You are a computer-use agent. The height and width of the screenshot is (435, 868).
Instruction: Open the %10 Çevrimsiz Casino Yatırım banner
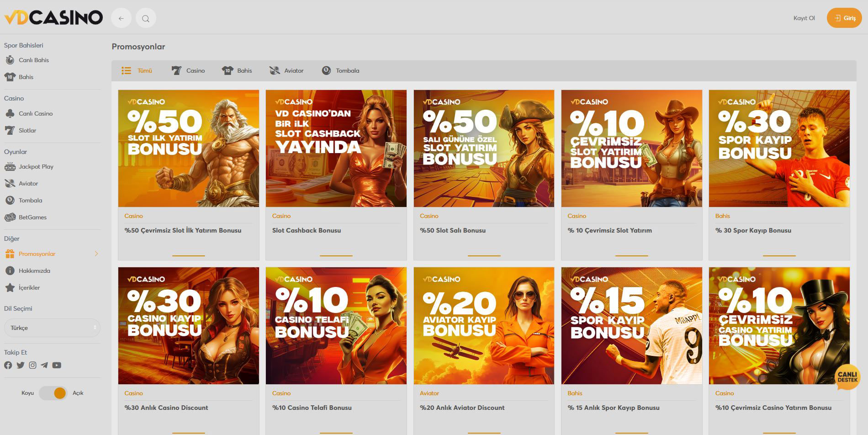click(779, 326)
